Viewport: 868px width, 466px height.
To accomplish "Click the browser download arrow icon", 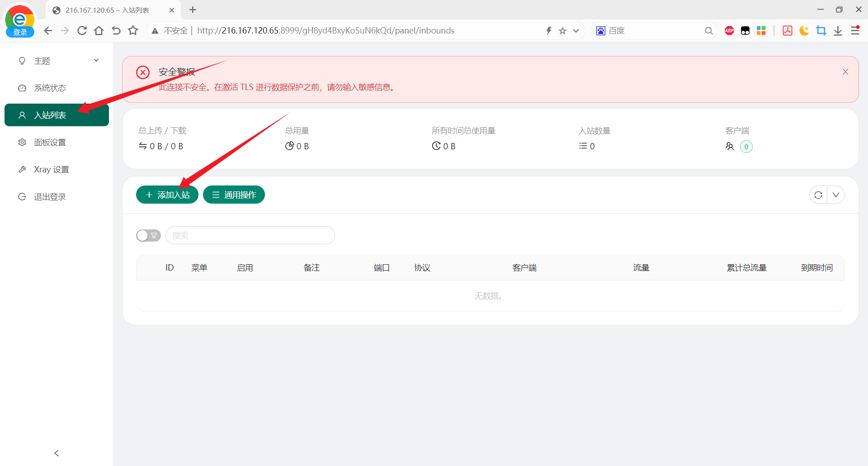I will click(838, 31).
